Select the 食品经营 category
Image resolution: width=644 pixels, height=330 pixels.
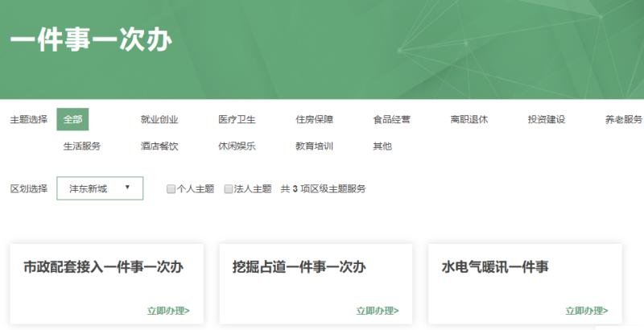[x=391, y=120]
